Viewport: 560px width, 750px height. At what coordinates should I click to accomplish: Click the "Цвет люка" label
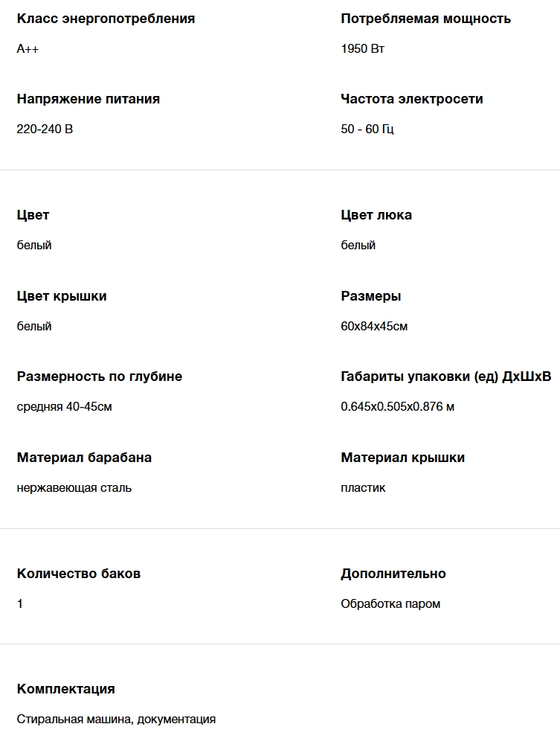coord(376,215)
